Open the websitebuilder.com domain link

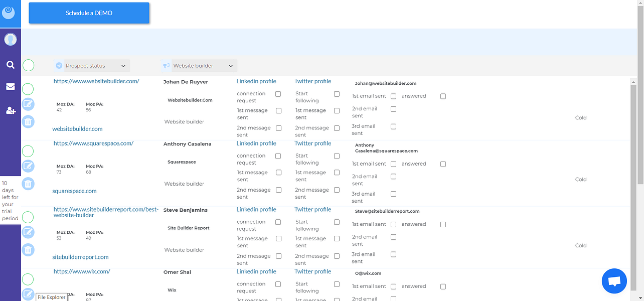77,129
